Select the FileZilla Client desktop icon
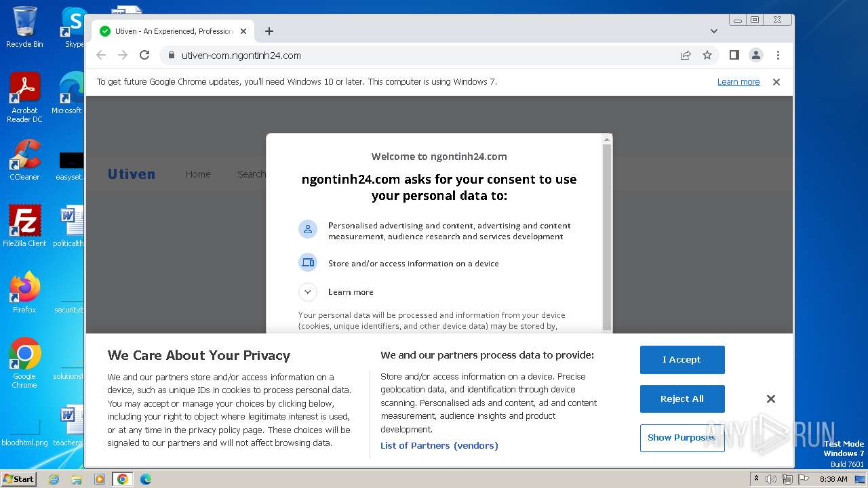Screen dimensions: 868x488 pos(24,226)
